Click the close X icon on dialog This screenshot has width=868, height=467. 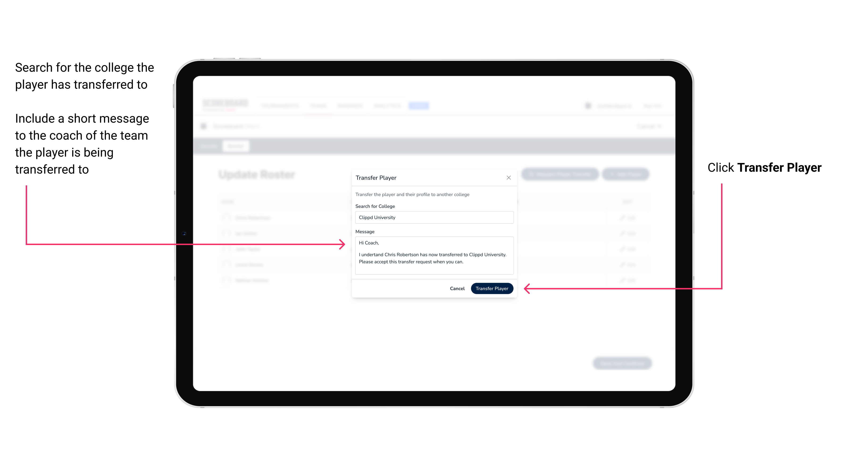(x=508, y=177)
